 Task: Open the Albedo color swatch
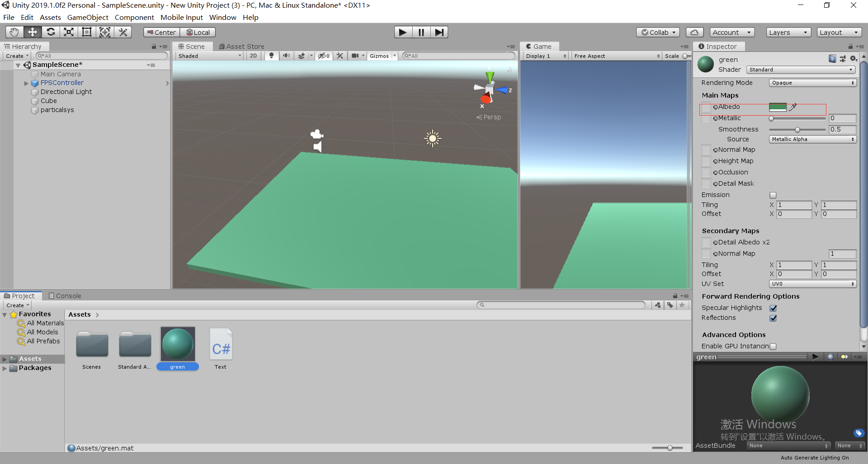[778, 107]
